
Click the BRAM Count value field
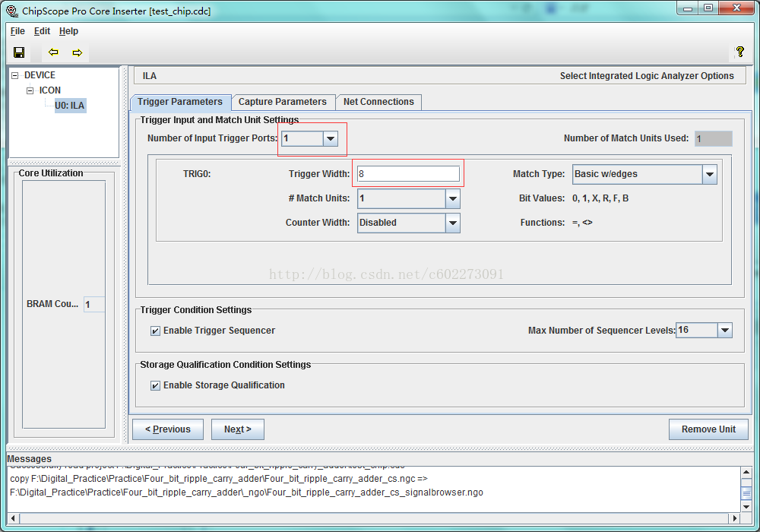coord(94,304)
